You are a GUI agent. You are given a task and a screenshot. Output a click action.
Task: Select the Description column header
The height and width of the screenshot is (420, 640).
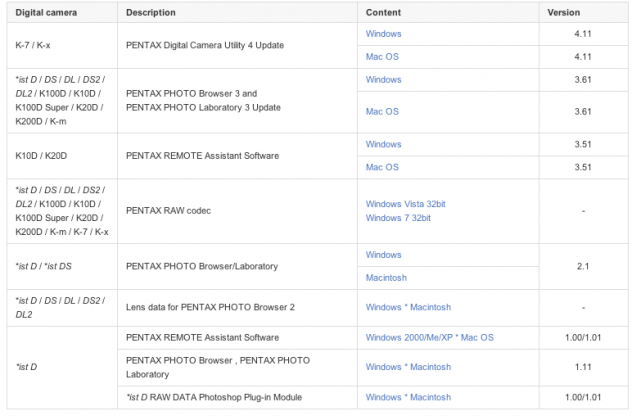151,13
